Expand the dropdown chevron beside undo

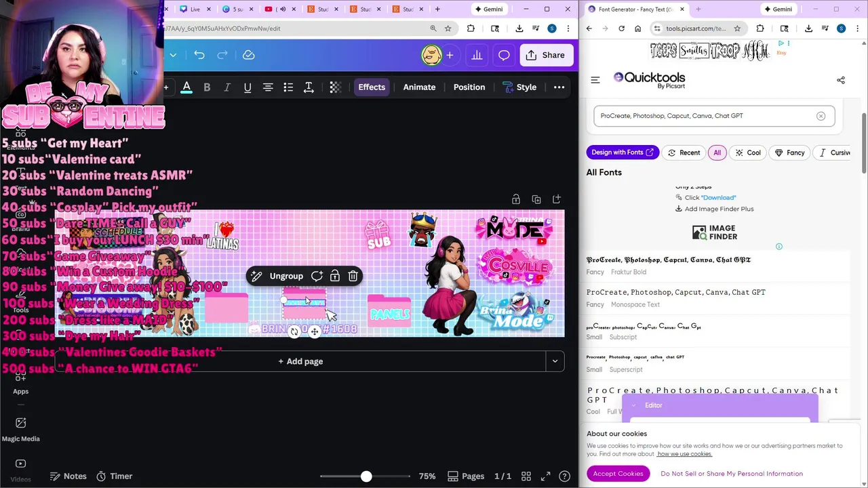(173, 55)
